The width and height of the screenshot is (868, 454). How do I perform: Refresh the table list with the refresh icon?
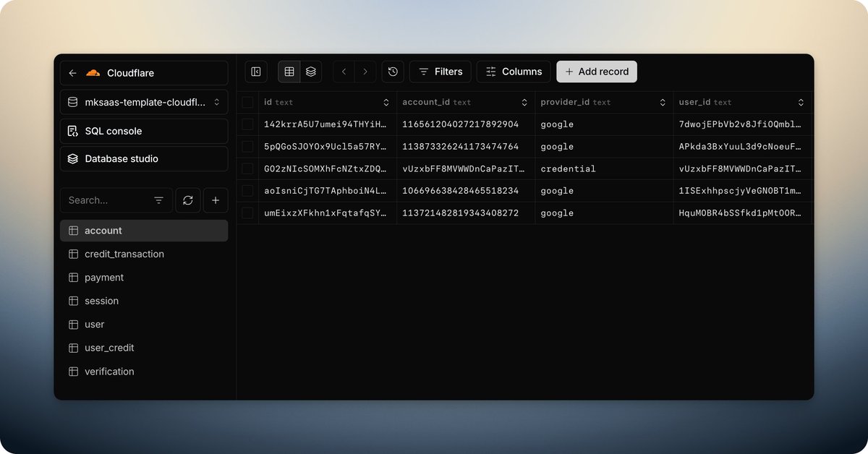[x=187, y=200]
